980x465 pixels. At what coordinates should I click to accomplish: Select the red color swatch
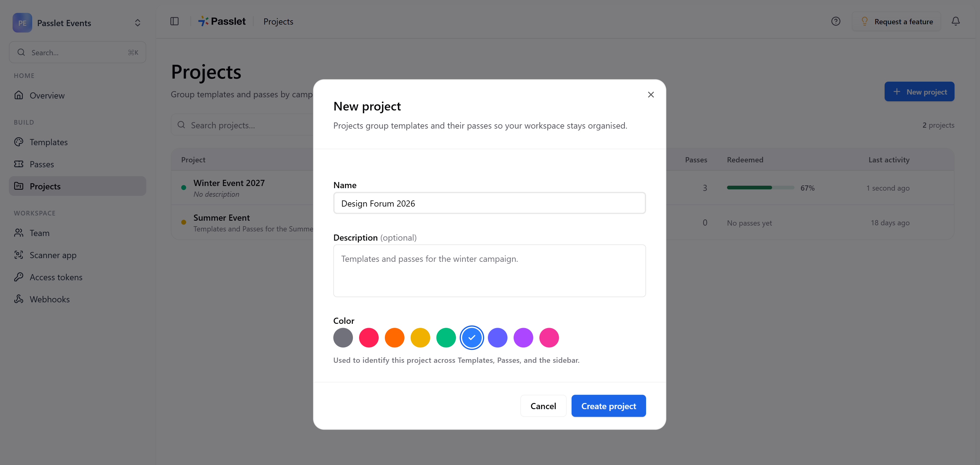pyautogui.click(x=369, y=337)
